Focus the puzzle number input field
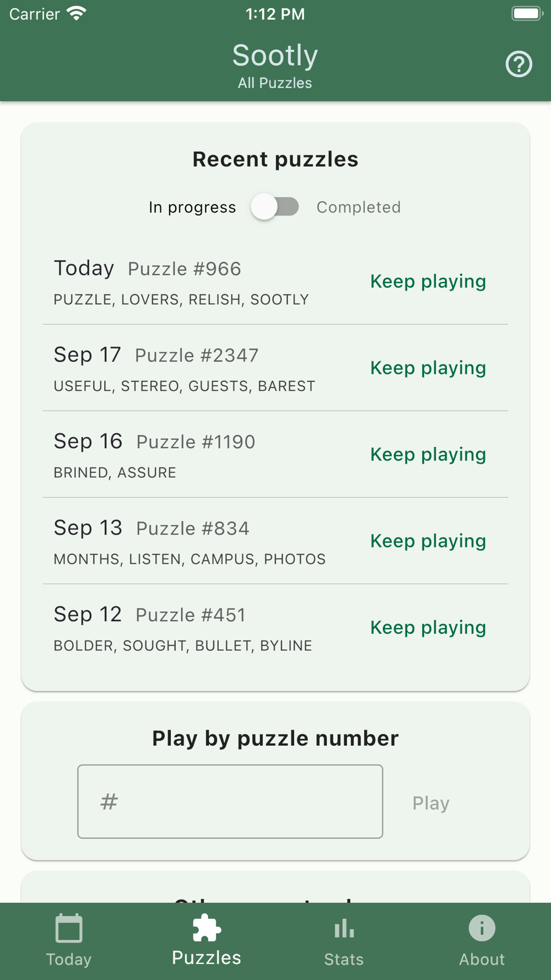The width and height of the screenshot is (551, 980). click(230, 801)
